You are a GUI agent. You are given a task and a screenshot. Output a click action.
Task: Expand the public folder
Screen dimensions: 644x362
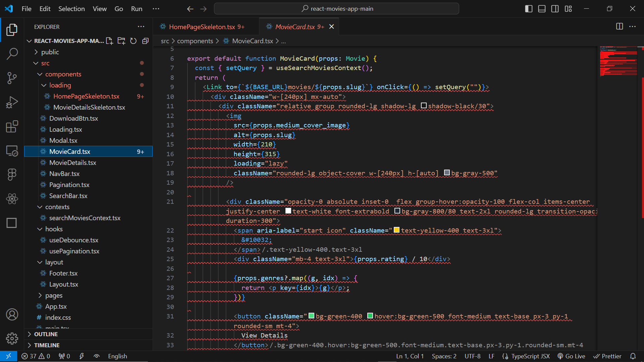(50, 52)
